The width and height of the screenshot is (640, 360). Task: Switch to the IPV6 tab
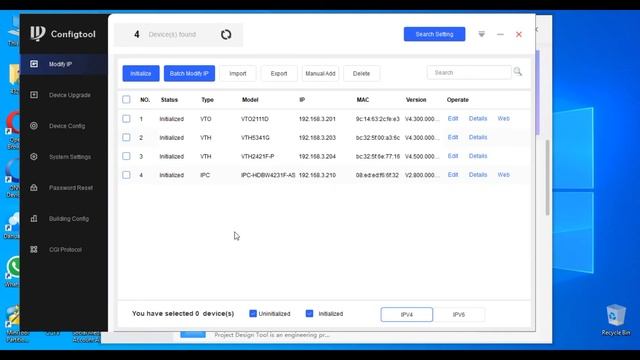click(459, 315)
